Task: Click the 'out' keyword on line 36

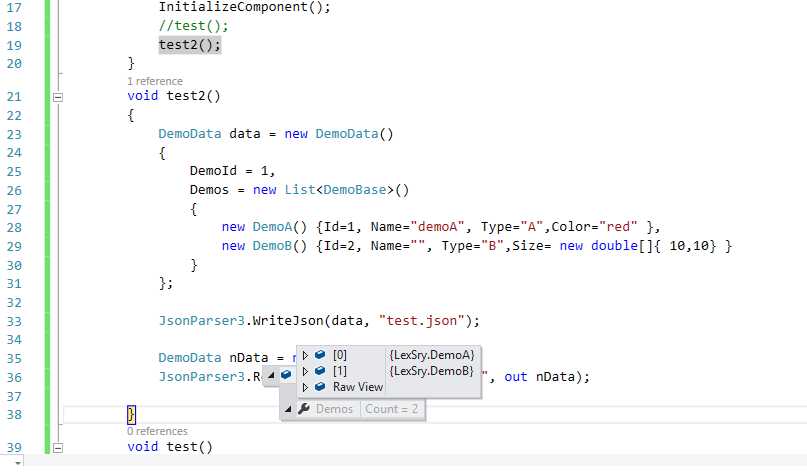Action: click(516, 377)
